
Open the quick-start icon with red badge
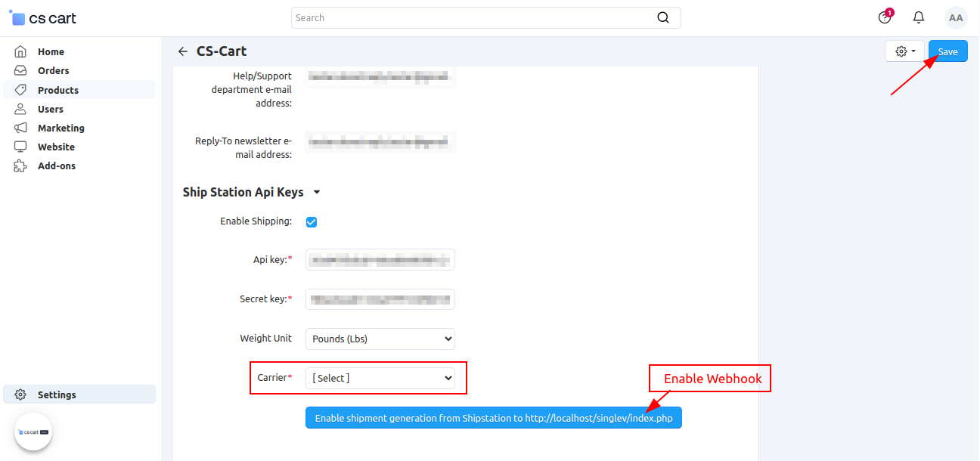[885, 17]
